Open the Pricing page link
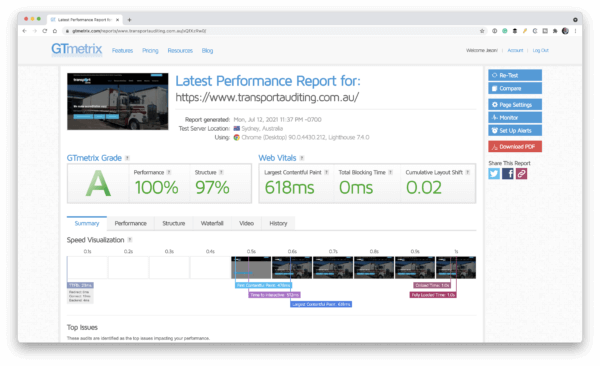 point(150,51)
